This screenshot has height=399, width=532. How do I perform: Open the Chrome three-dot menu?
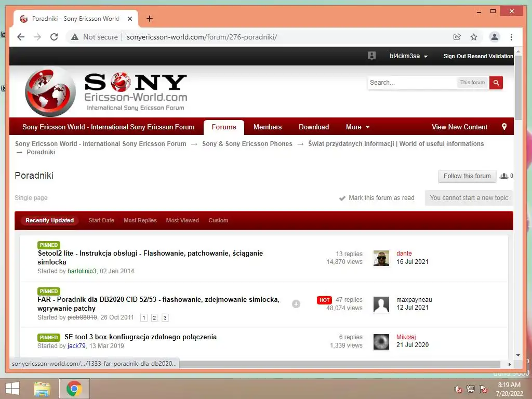click(x=511, y=37)
